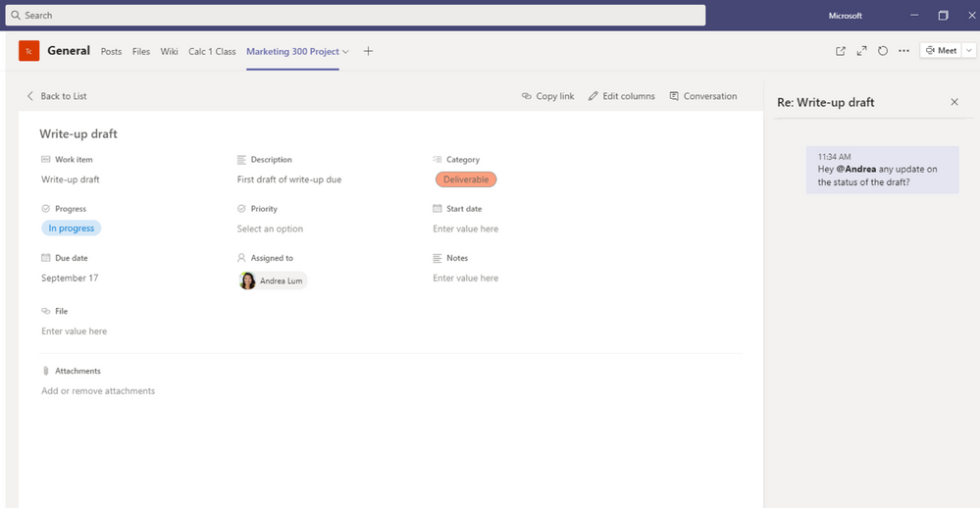Start a meeting with Meet button
This screenshot has height=508, width=980.
[940, 51]
